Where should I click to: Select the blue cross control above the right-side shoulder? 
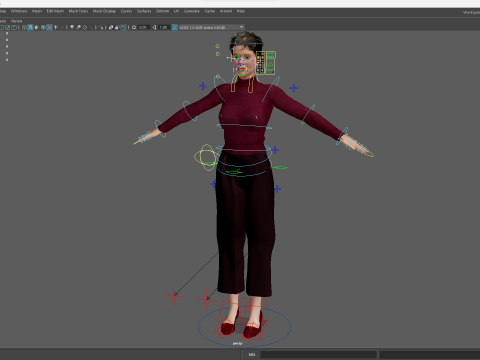click(293, 88)
